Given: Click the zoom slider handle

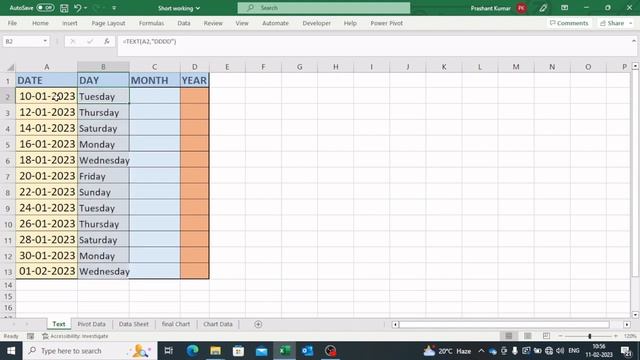Looking at the screenshot, I should coord(589,336).
